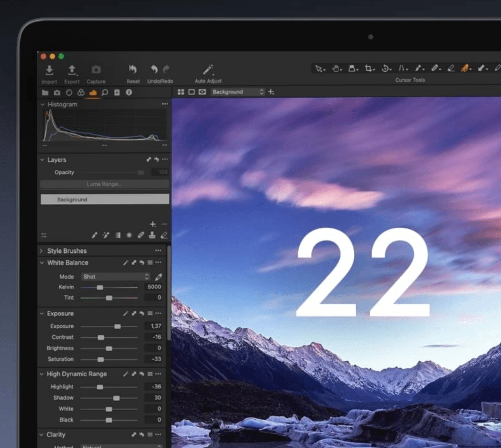Click the Capture camera icon
Viewport: 501px width, 448px height.
[96, 70]
